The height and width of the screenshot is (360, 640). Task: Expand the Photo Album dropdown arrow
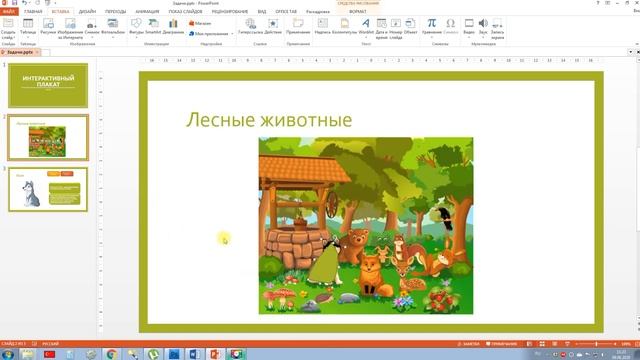113,38
